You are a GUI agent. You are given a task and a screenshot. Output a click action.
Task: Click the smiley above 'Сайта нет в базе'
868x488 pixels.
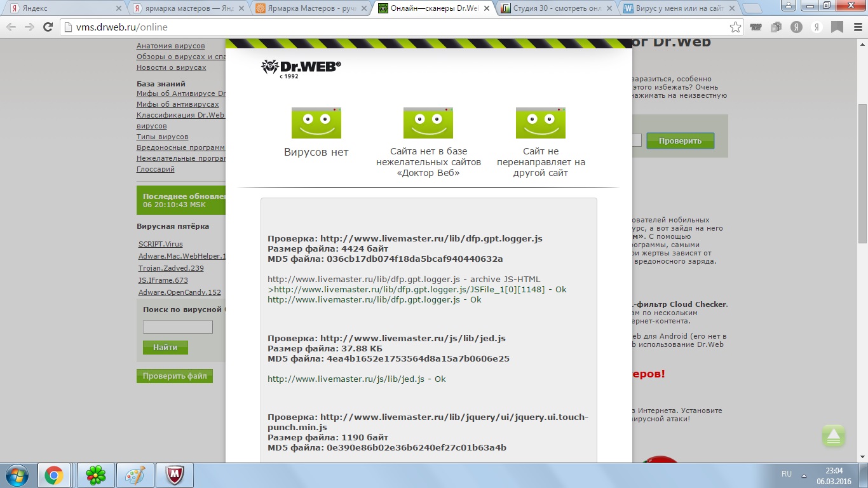[428, 123]
